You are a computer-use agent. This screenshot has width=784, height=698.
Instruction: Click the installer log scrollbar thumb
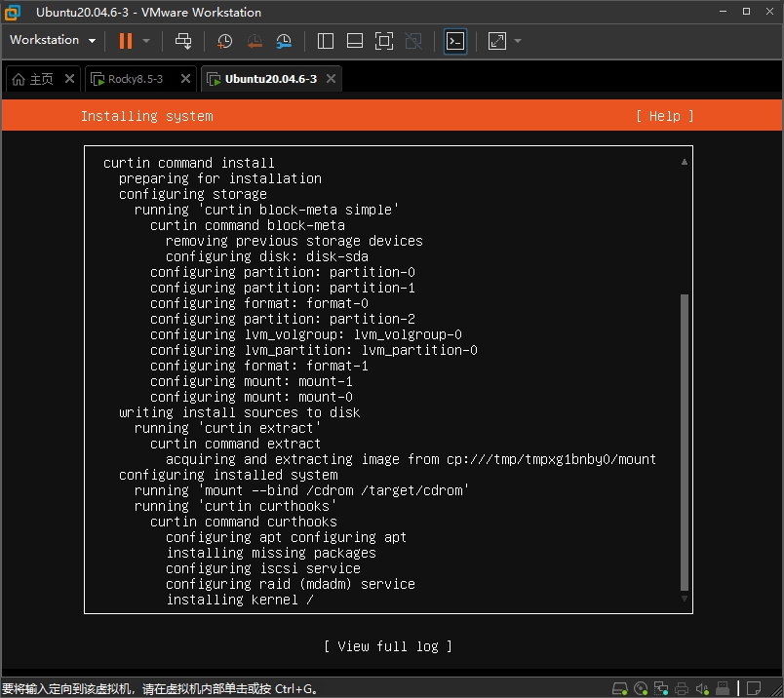click(685, 442)
